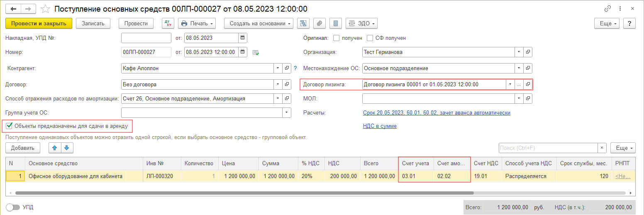Open Группа учета ОС dropdown
Viewport: 644px width, 215px height.
[x=286, y=113]
